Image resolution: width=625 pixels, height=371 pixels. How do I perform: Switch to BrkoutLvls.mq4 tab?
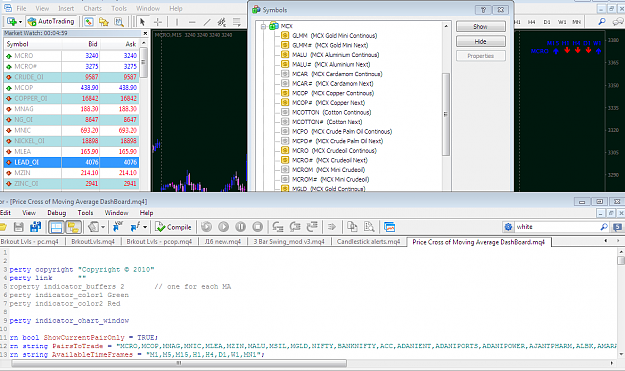93,242
